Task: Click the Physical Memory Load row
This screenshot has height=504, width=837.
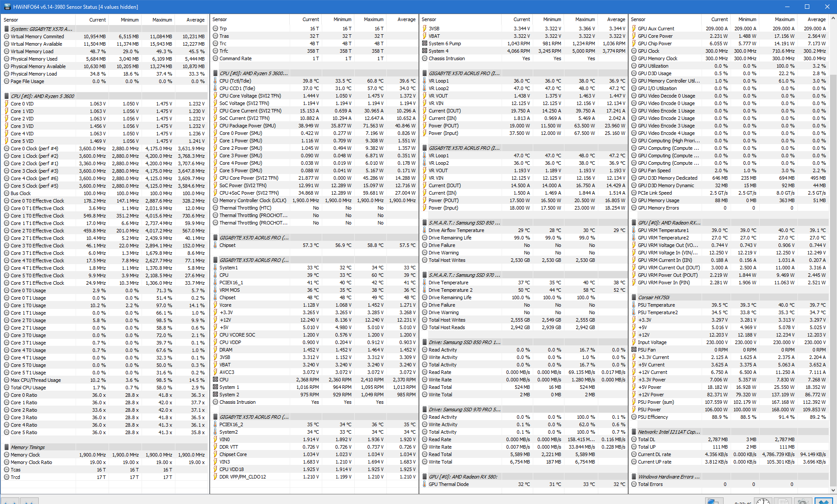Action: click(x=105, y=74)
